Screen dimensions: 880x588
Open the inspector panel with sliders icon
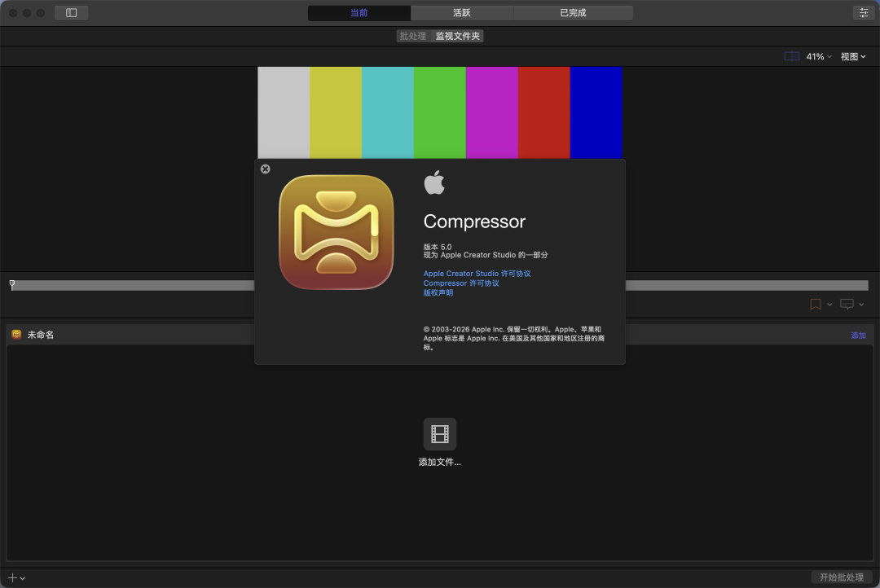click(x=863, y=12)
